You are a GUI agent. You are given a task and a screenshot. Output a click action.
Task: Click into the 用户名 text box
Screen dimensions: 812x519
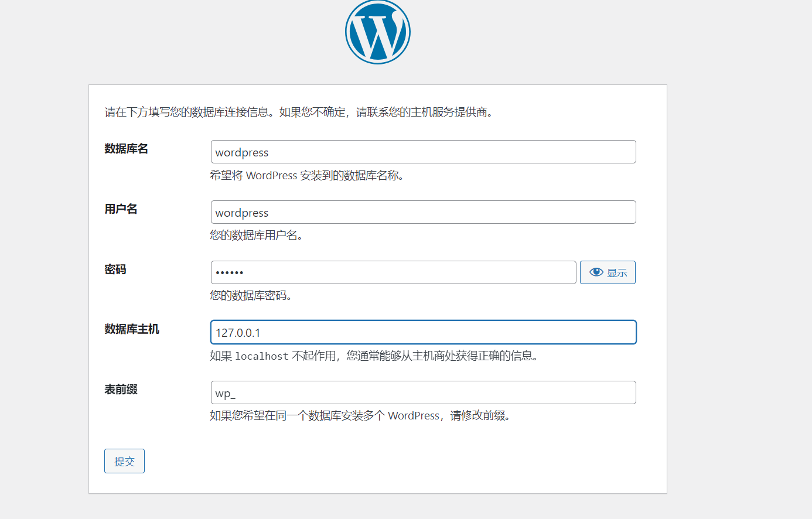(423, 213)
